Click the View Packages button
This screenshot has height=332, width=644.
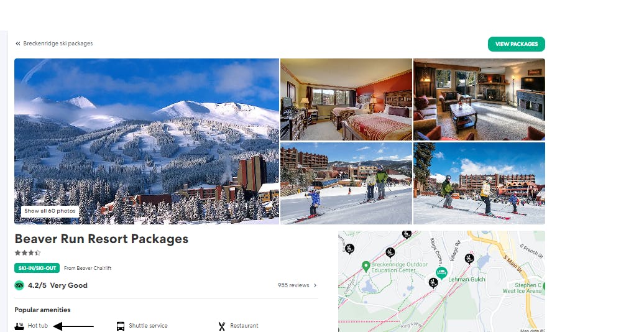(x=517, y=44)
